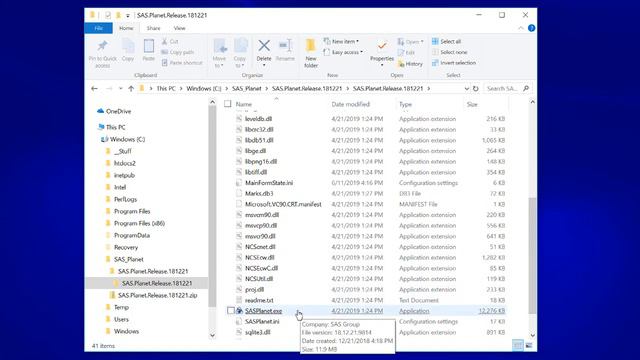Screen dimensions: 640x360
Task: Sort by the Size column header
Action: (x=472, y=104)
